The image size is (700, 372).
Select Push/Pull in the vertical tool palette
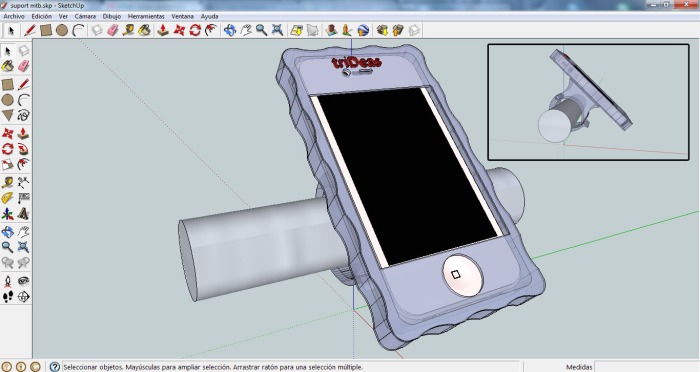point(23,133)
